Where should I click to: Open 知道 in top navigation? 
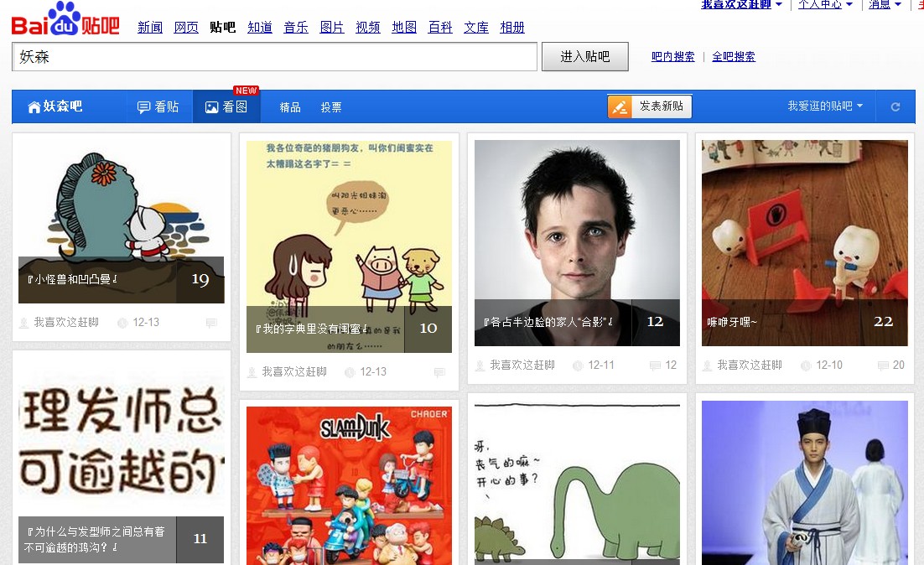(260, 27)
